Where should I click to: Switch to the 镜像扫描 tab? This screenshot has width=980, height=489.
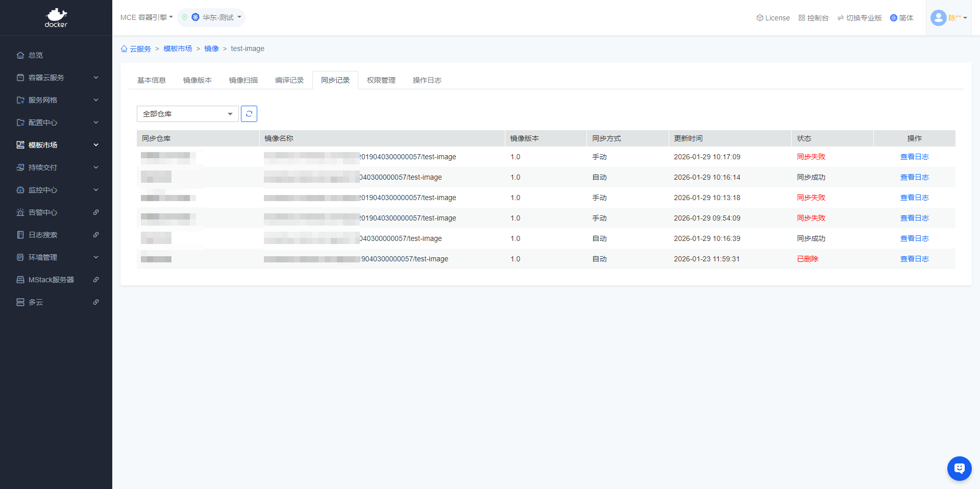click(x=243, y=80)
